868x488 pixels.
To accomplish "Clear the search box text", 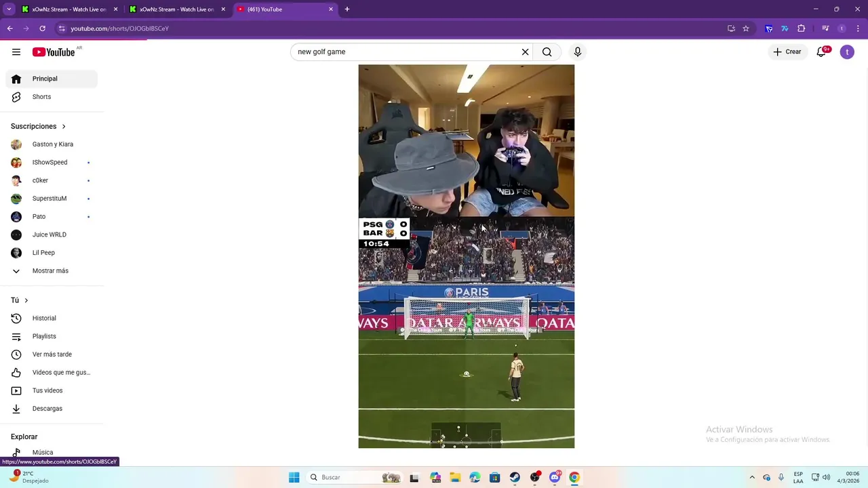I will (x=525, y=52).
